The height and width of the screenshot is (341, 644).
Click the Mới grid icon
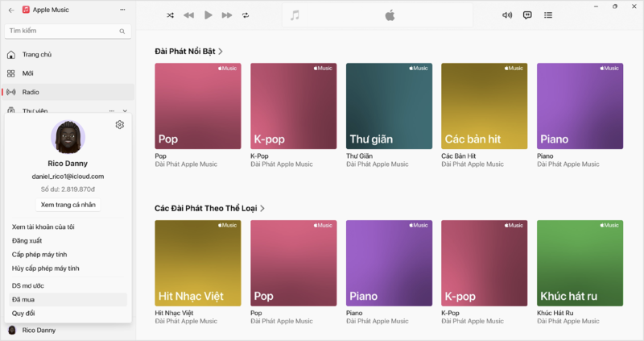(x=11, y=73)
